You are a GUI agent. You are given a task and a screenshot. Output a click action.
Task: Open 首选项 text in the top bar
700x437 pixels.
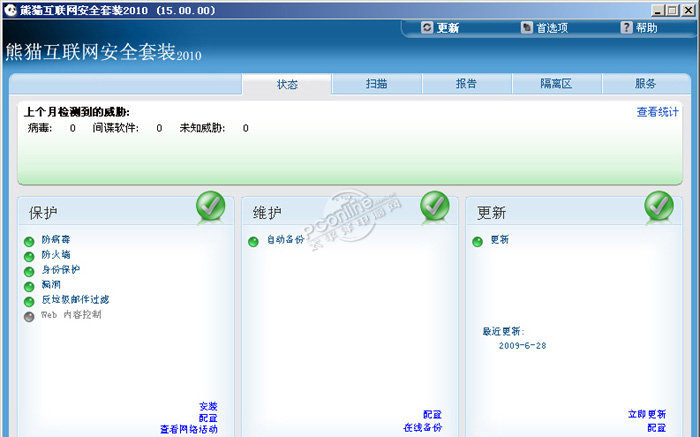(x=552, y=28)
